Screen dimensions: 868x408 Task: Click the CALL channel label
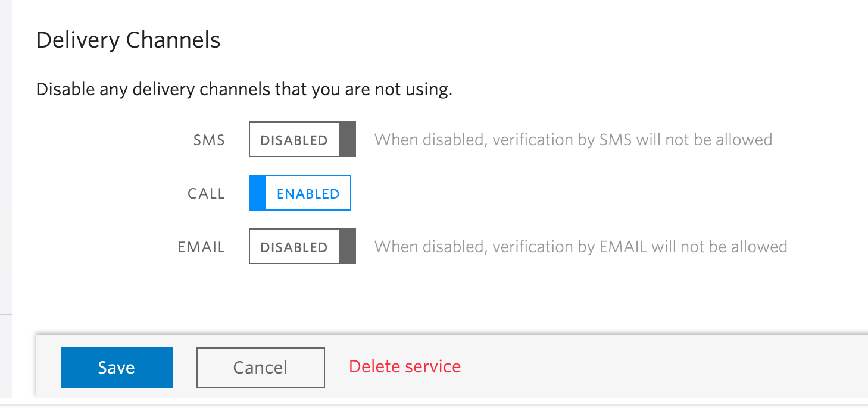pos(205,193)
